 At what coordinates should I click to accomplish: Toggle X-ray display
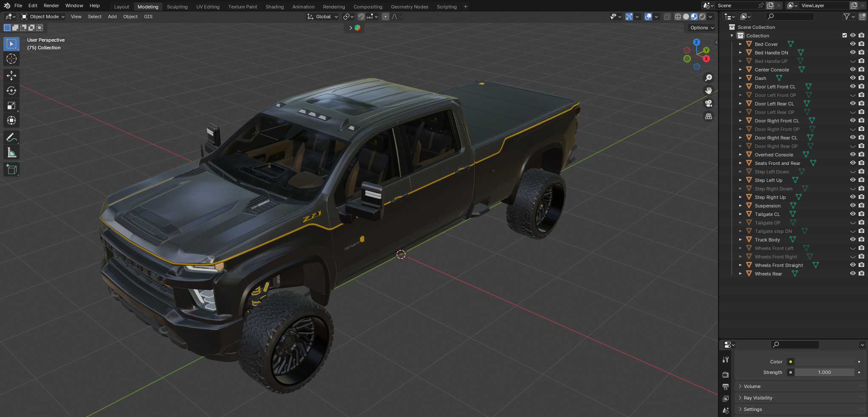pyautogui.click(x=667, y=17)
